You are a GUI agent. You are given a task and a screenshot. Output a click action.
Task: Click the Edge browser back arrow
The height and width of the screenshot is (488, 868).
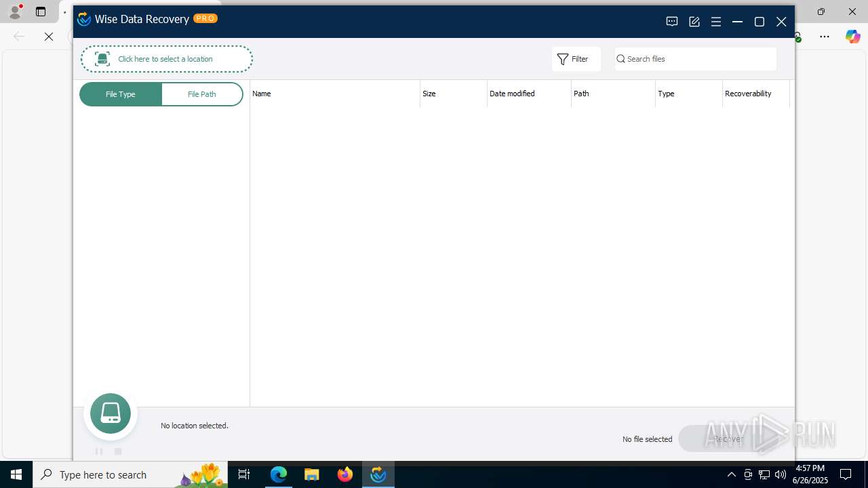[19, 37]
